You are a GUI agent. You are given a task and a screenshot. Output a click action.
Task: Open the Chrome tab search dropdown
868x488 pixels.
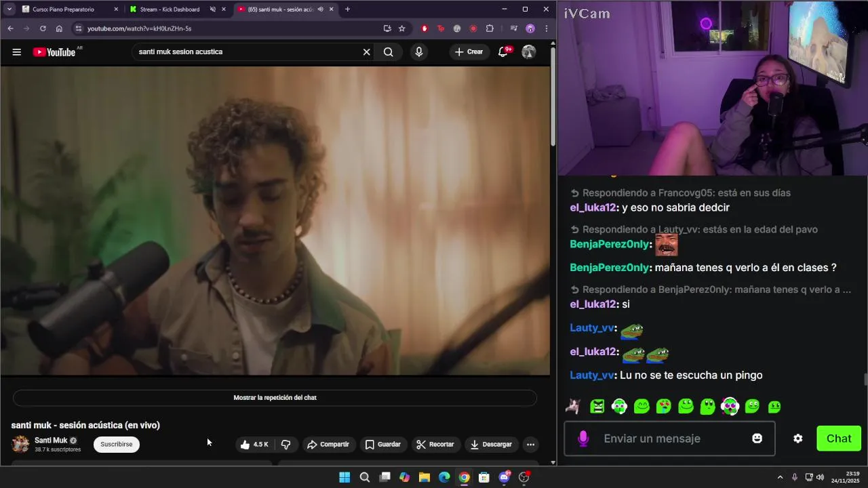[x=9, y=9]
